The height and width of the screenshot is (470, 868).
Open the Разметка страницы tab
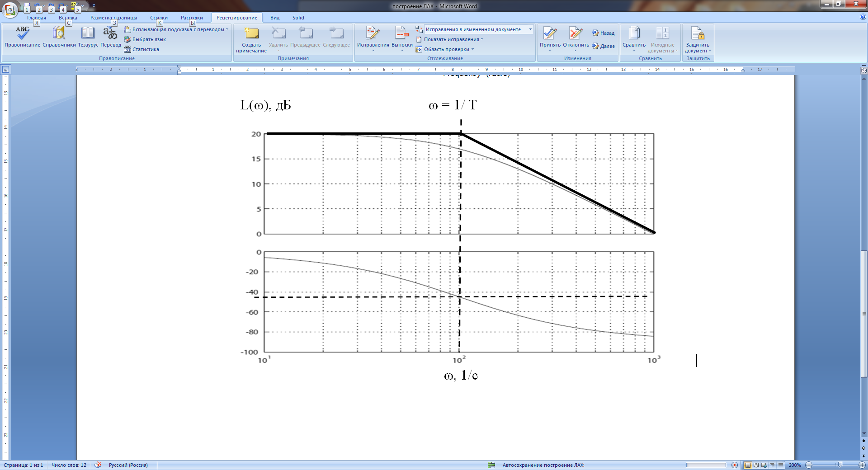[x=113, y=18]
